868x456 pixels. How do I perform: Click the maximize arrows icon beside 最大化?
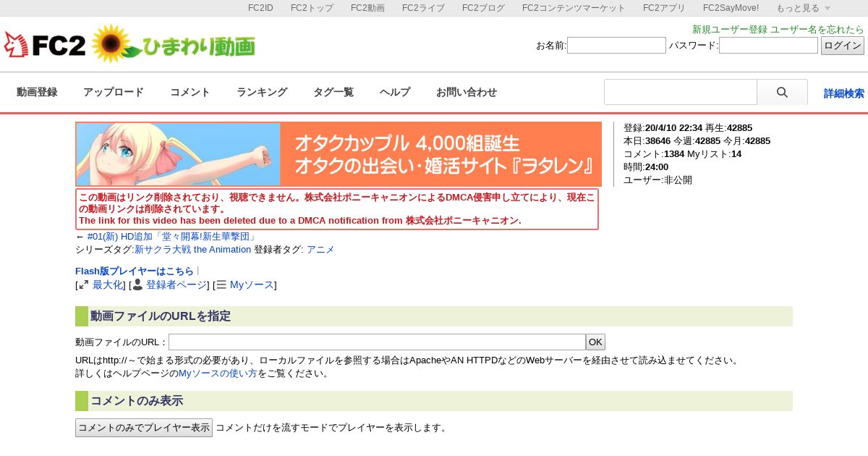tap(84, 285)
